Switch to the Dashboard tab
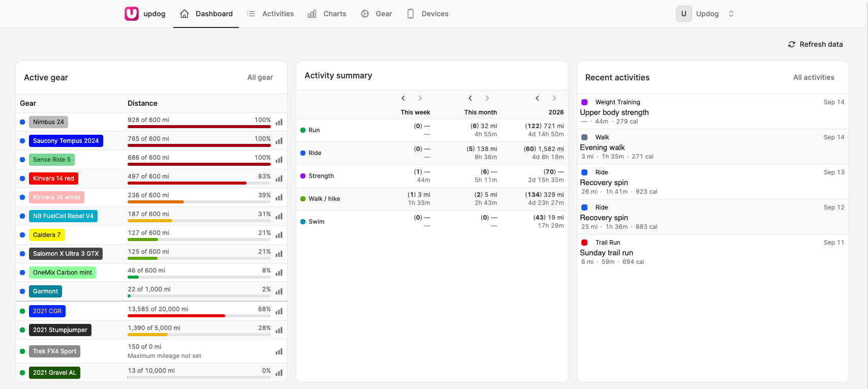868x389 pixels. tap(206, 14)
